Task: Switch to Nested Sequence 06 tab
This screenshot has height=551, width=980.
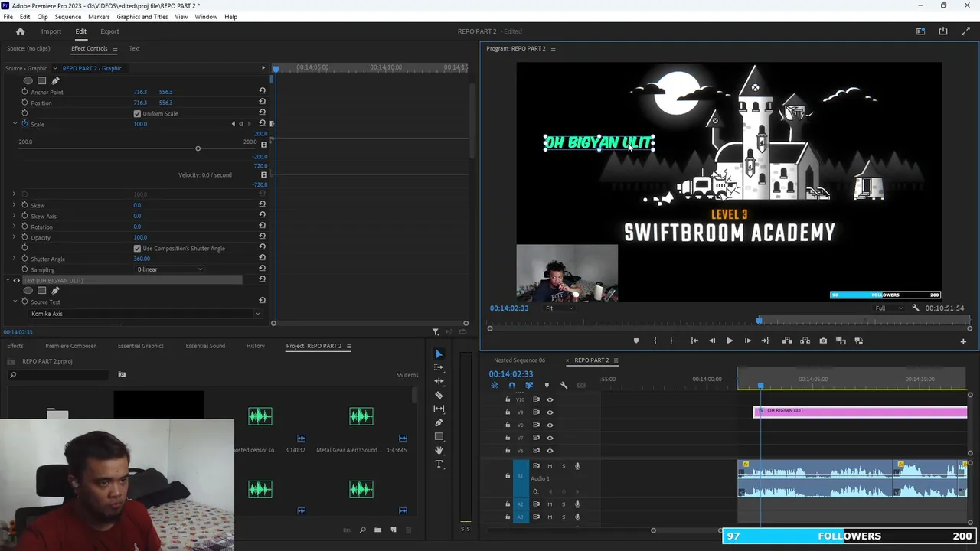Action: (x=519, y=360)
